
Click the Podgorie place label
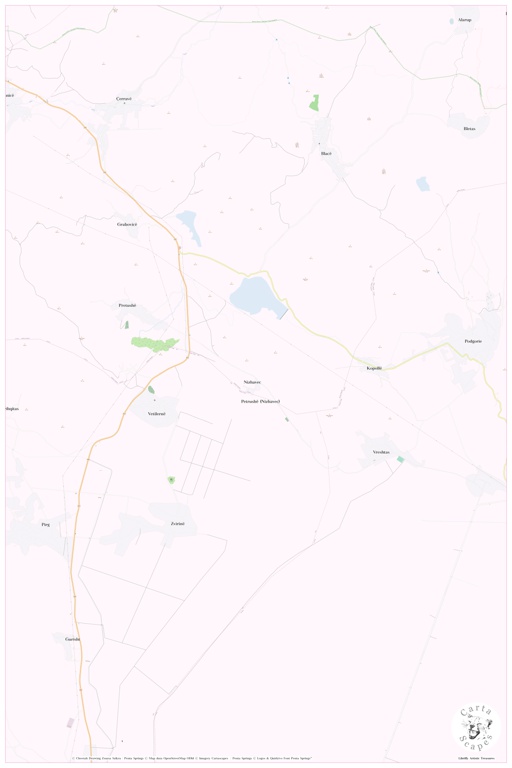(473, 341)
